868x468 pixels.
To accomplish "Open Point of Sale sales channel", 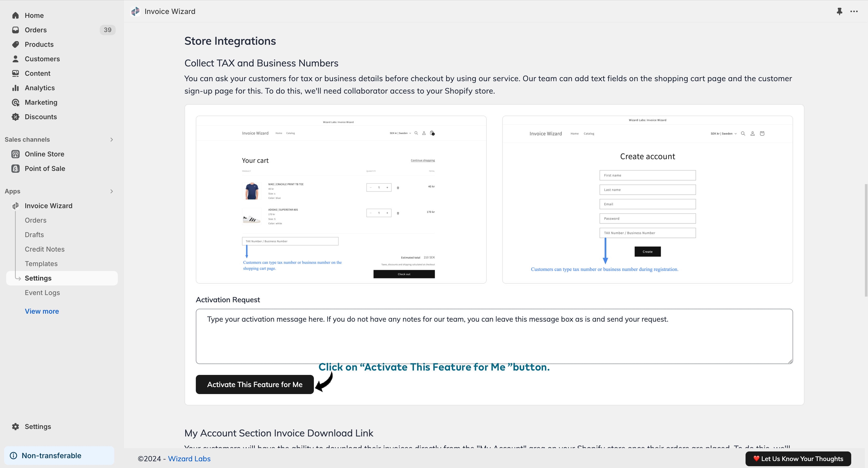I will coord(45,169).
